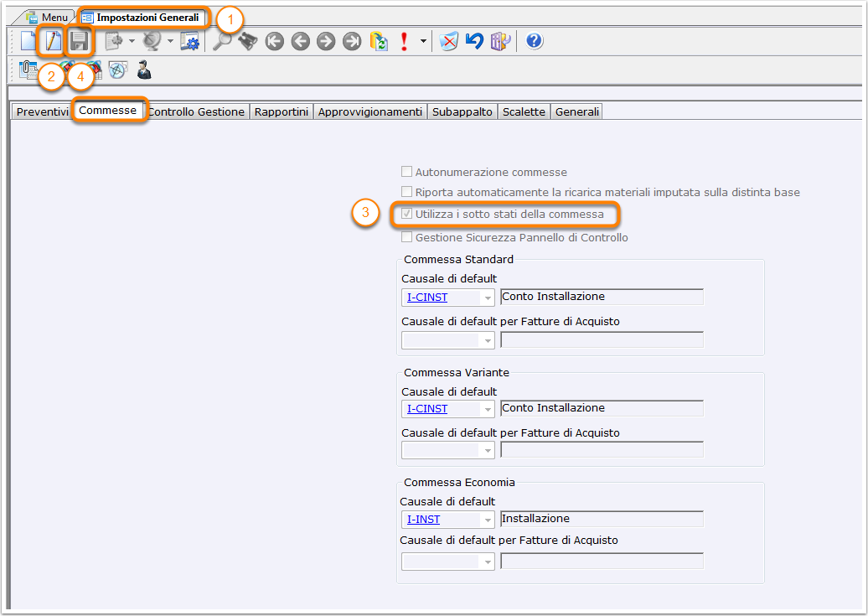Image resolution: width=868 pixels, height=616 pixels.
Task: Click I-CINST link in Commessa Variante
Action: tap(427, 409)
